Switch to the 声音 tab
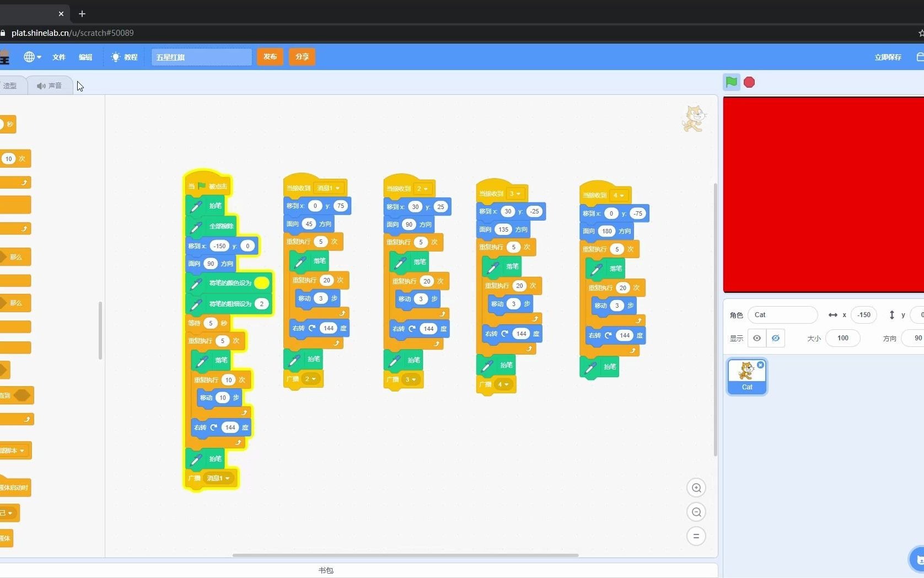Screen dimensions: 924x578 pos(50,85)
